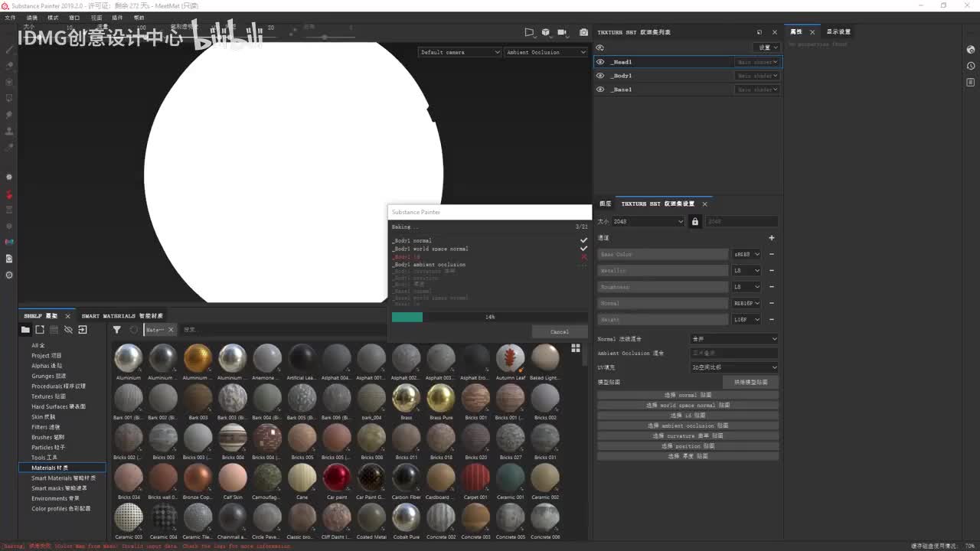Select the Smudge tool in left toolbar
The image size is (980, 551).
click(x=9, y=115)
